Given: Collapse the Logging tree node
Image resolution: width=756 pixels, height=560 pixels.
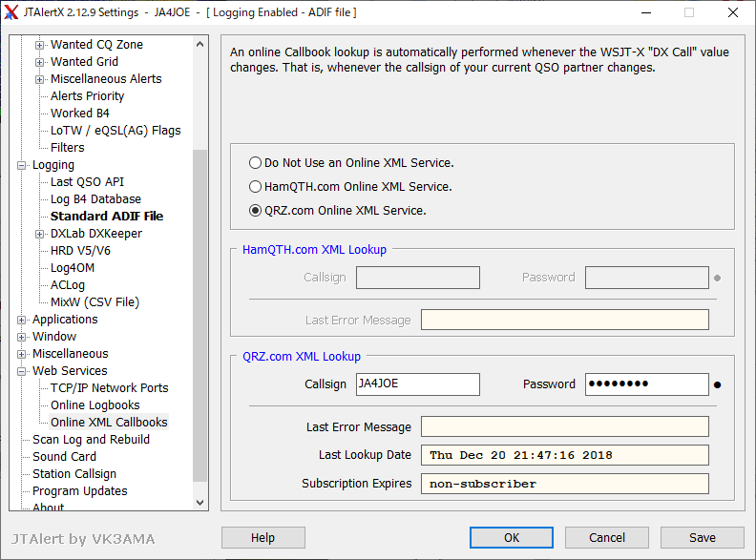Looking at the screenshot, I should point(21,165).
